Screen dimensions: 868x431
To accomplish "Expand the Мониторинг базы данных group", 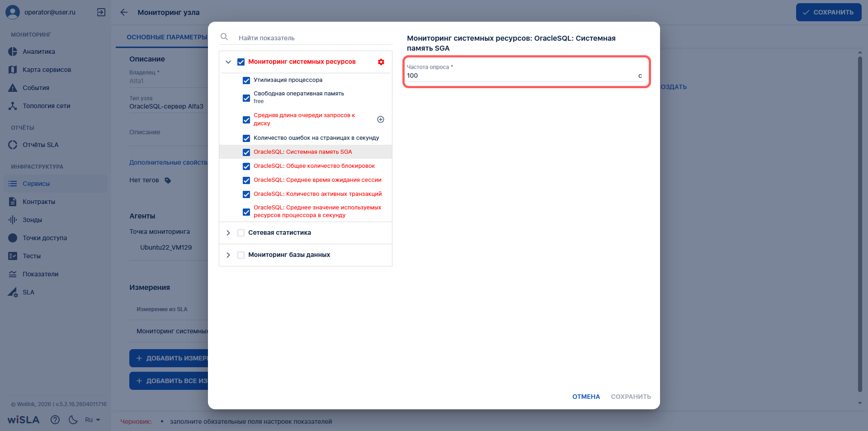I will [228, 255].
